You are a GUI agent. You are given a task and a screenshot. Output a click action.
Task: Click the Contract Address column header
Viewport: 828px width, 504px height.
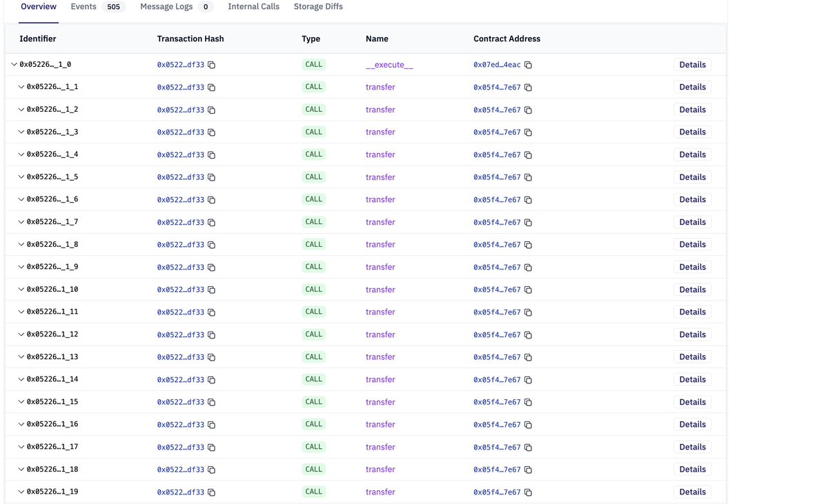point(506,39)
